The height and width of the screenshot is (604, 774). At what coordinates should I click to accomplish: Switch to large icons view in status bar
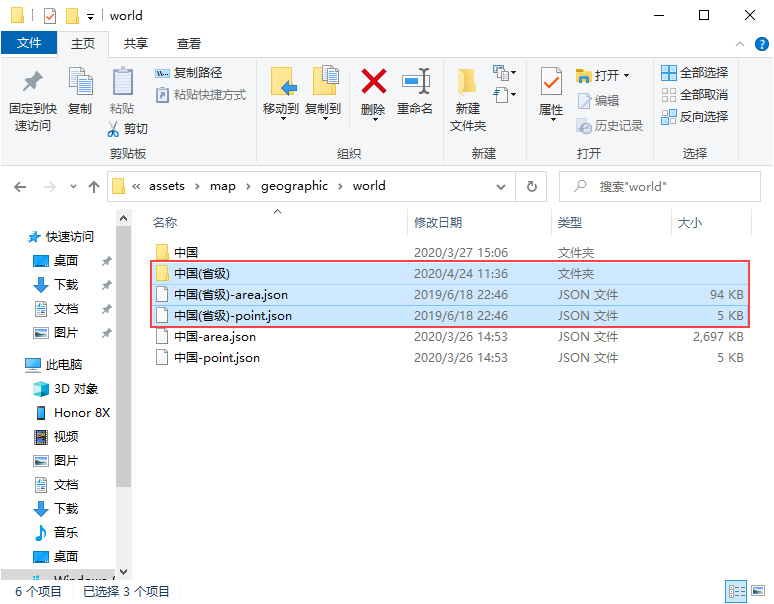758,591
